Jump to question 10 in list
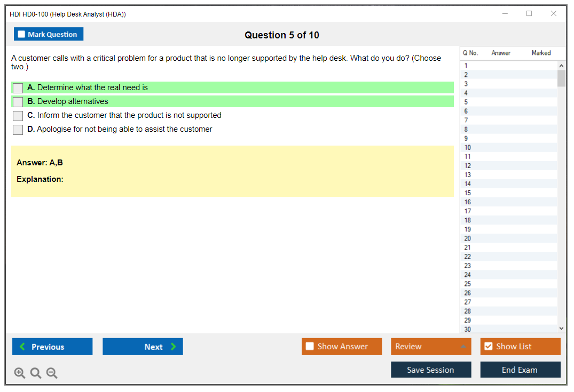Viewport: 574px width, 392px height. tap(468, 148)
